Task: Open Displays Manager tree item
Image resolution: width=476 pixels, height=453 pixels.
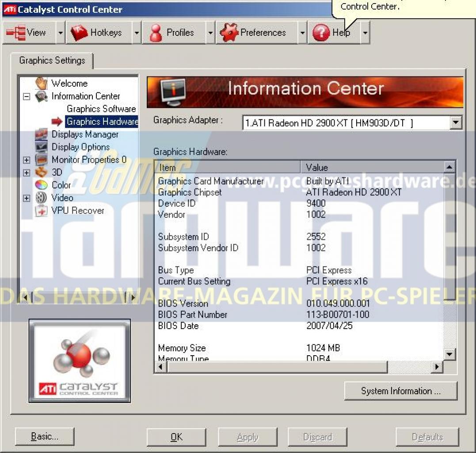Action: (85, 134)
